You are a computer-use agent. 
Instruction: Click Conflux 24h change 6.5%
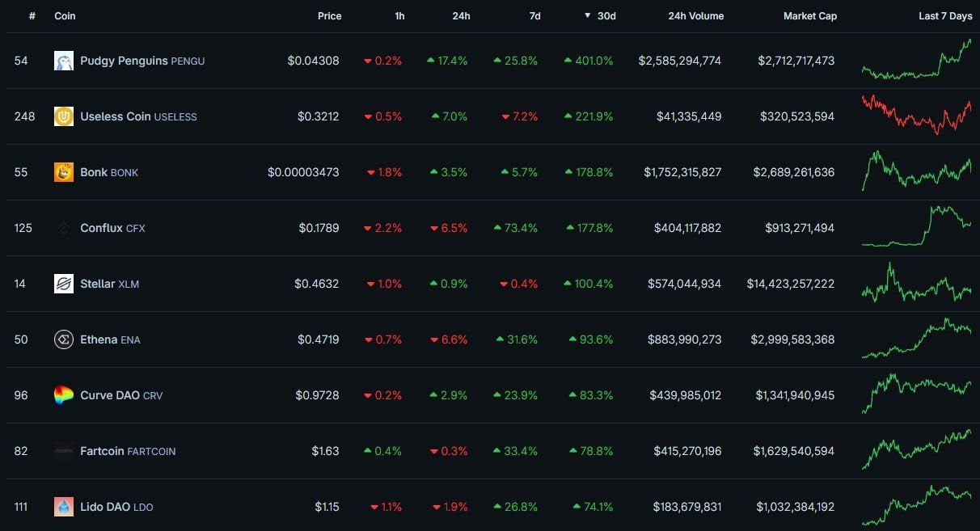[x=449, y=228]
